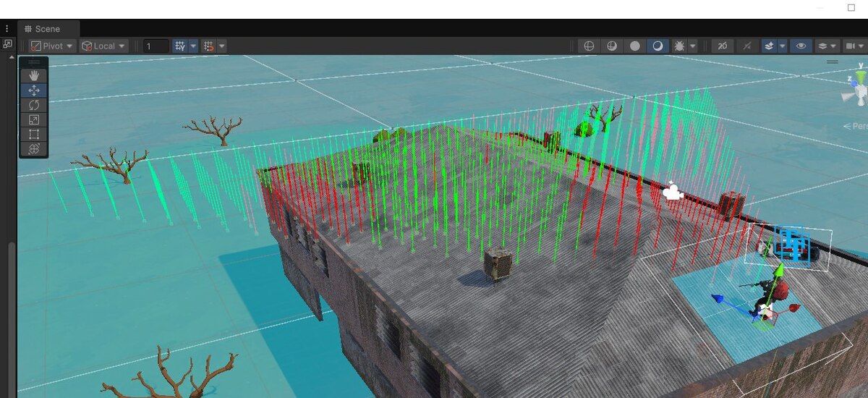The width and height of the screenshot is (868, 398).
Task: Select the Rotate tool
Action: point(33,105)
